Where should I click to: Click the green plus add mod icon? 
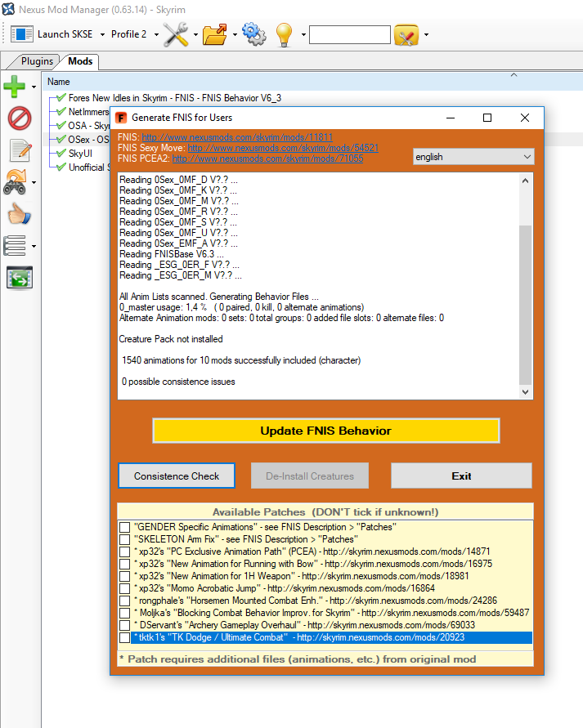pos(15,87)
